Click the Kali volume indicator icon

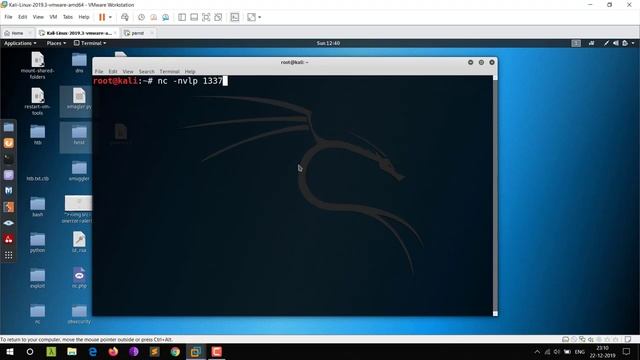(x=616, y=43)
